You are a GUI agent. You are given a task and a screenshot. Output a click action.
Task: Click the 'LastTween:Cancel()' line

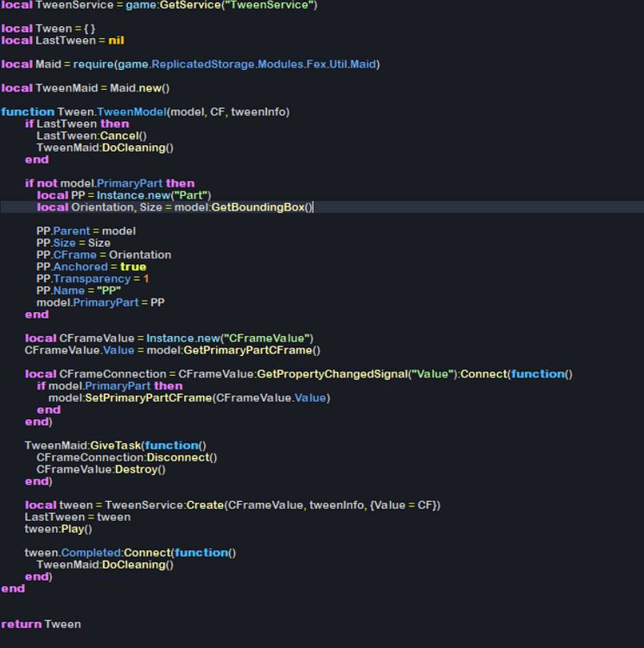pyautogui.click(x=92, y=136)
